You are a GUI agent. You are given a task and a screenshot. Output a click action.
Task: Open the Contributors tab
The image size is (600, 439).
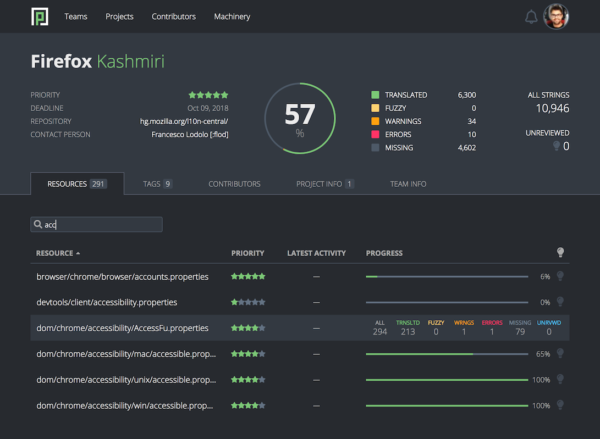coord(234,184)
